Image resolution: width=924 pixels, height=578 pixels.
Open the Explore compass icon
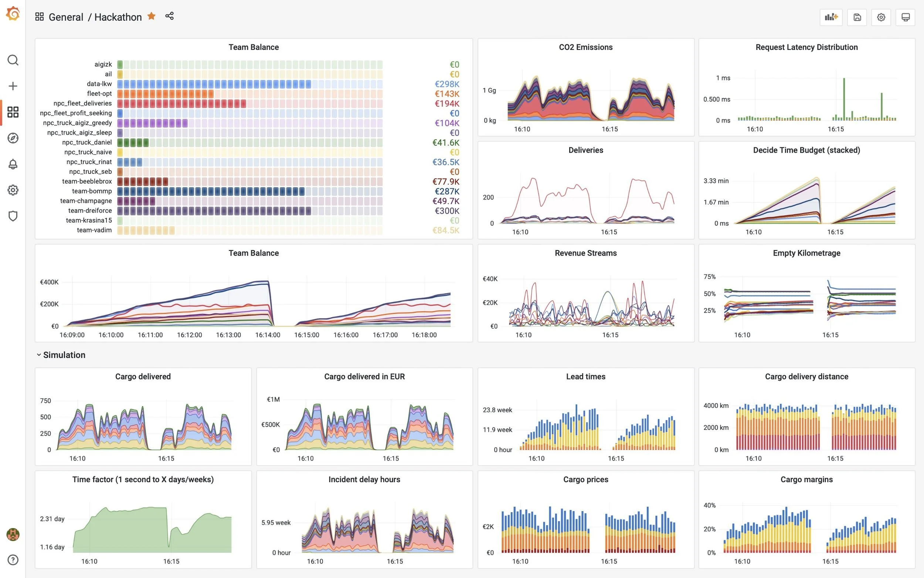[13, 138]
